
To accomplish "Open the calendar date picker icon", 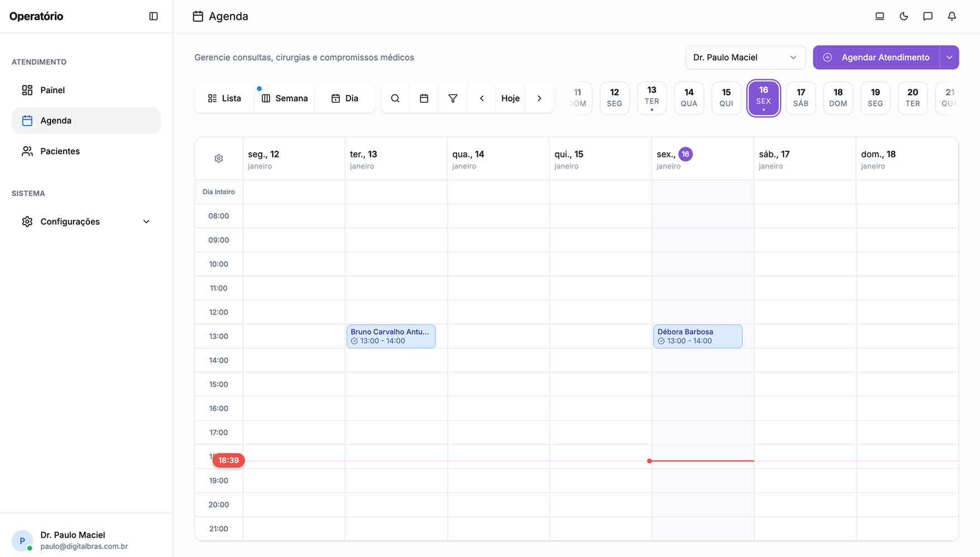I will click(424, 98).
